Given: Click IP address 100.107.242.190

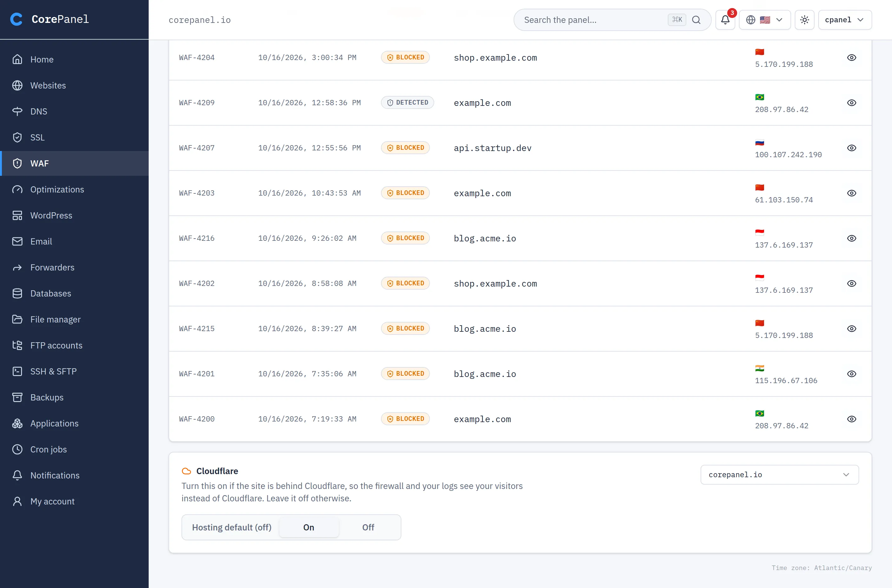Looking at the screenshot, I should tap(788, 154).
